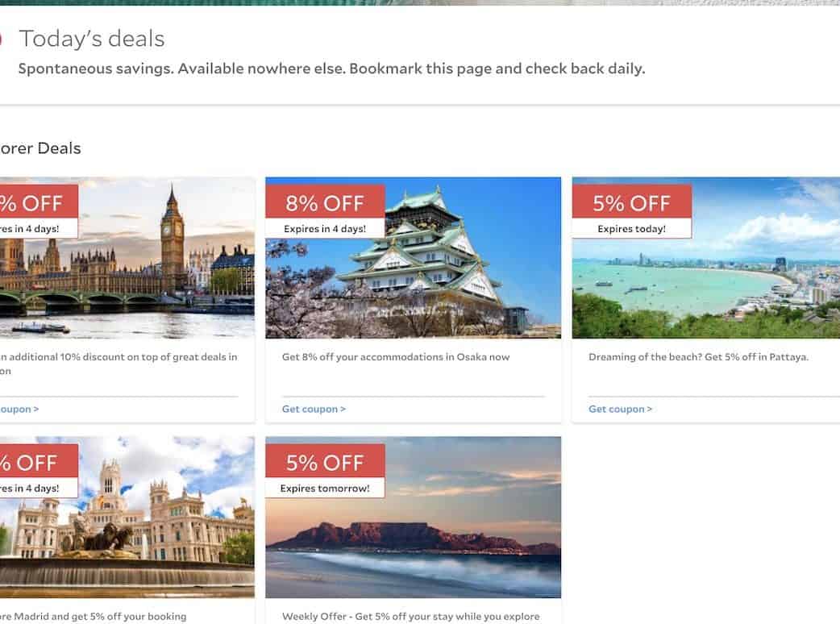
Task: Click the 8% OFF badge on Osaka
Action: point(325,202)
